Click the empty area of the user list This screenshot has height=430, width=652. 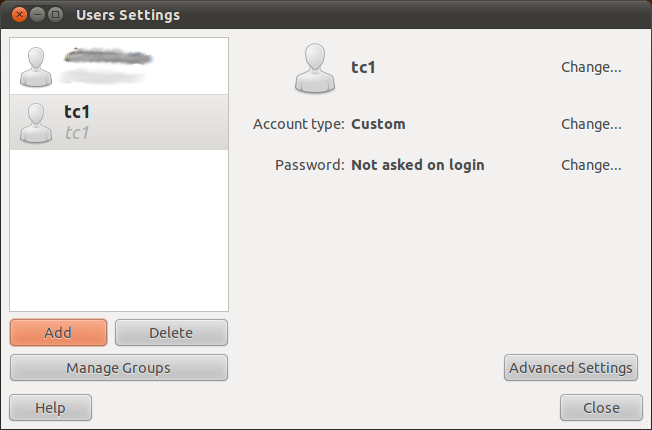click(119, 230)
